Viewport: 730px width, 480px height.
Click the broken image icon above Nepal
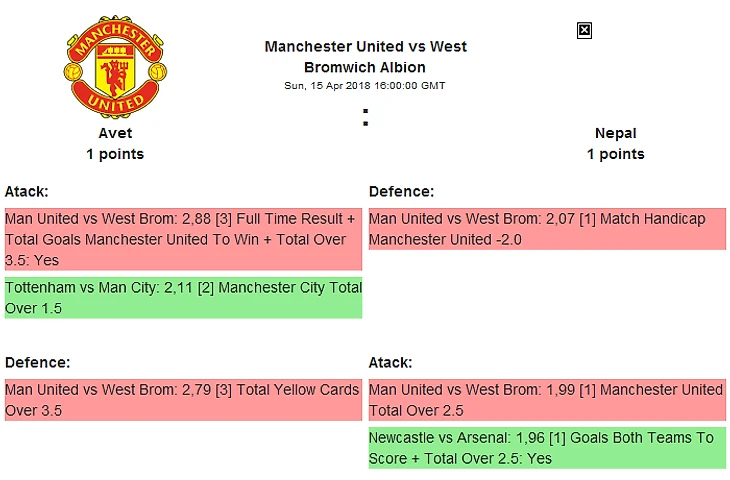tap(585, 31)
